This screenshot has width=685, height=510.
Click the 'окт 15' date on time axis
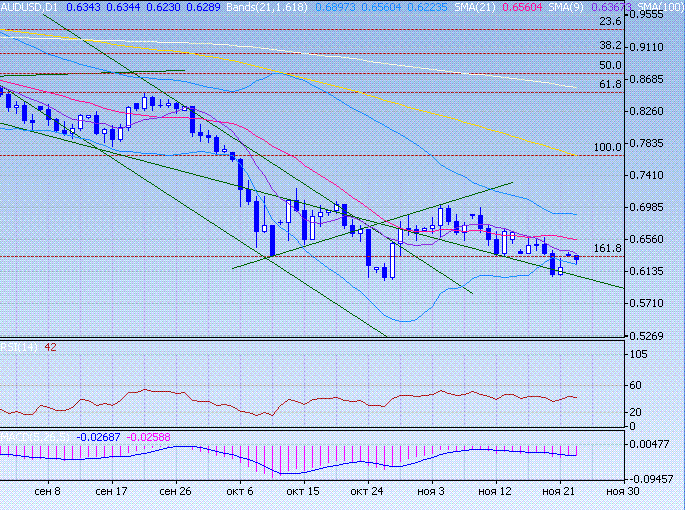[302, 492]
